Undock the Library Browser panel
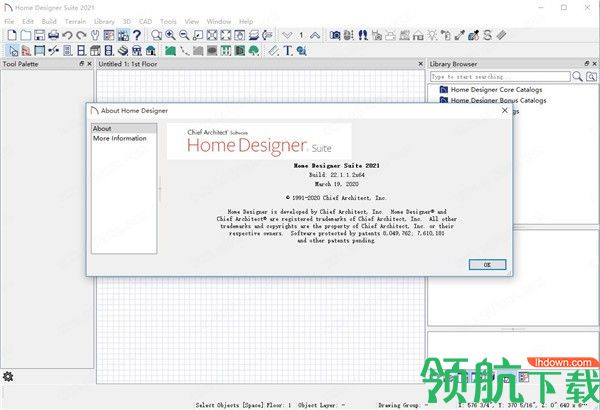This screenshot has height=410, width=600. pos(587,64)
